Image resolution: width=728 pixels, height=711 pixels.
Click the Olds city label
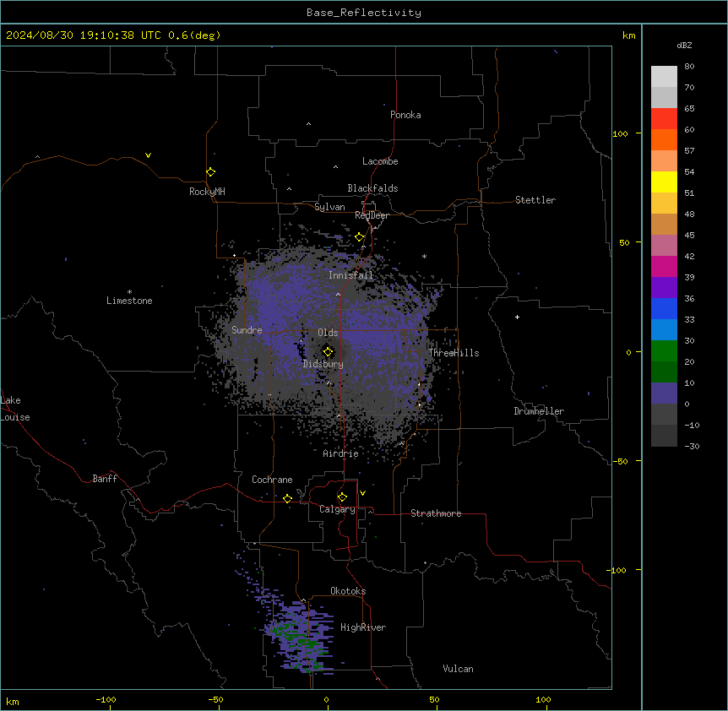(328, 333)
